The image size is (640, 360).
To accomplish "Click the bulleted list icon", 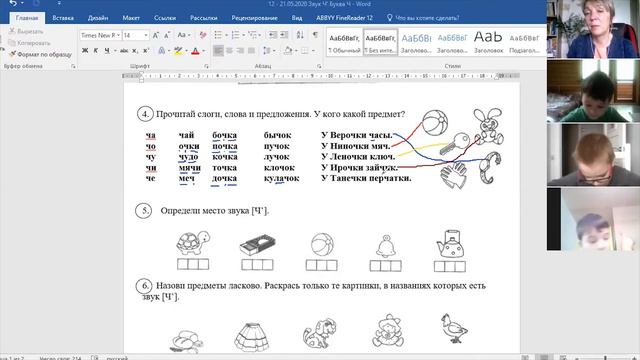I will pos(218,35).
